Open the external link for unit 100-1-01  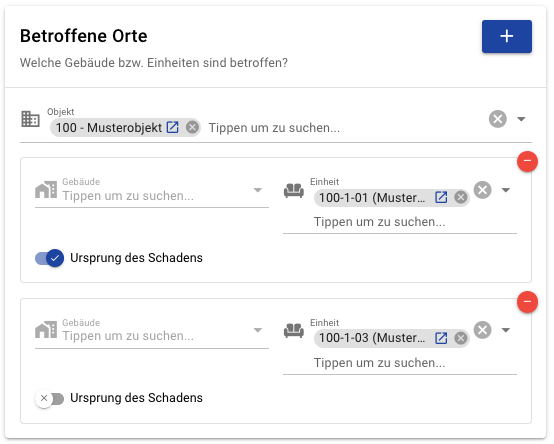click(x=441, y=197)
